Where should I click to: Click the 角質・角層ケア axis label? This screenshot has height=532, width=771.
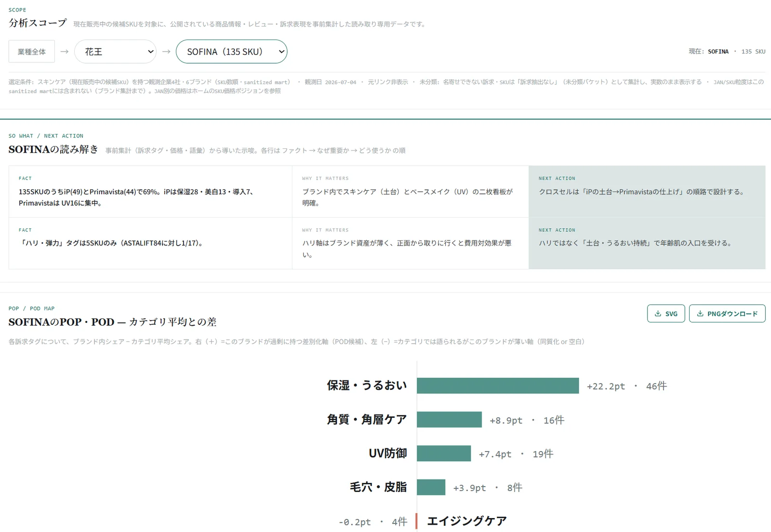pos(367,420)
